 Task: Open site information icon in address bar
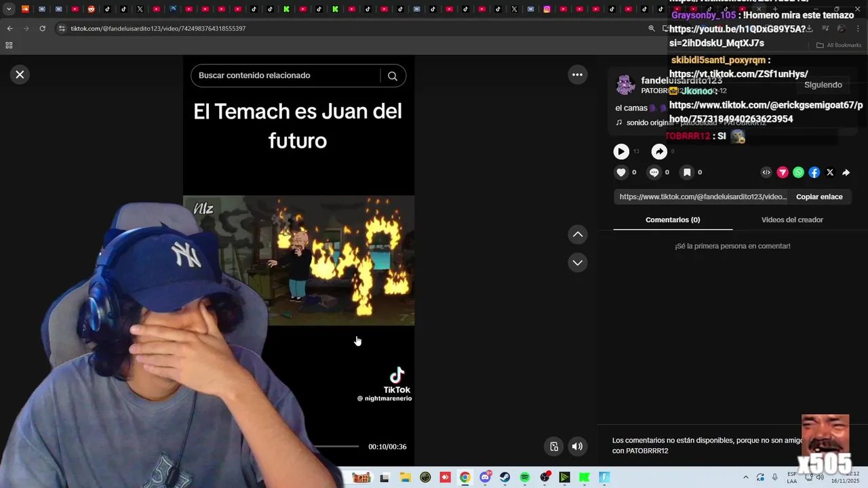coord(62,28)
